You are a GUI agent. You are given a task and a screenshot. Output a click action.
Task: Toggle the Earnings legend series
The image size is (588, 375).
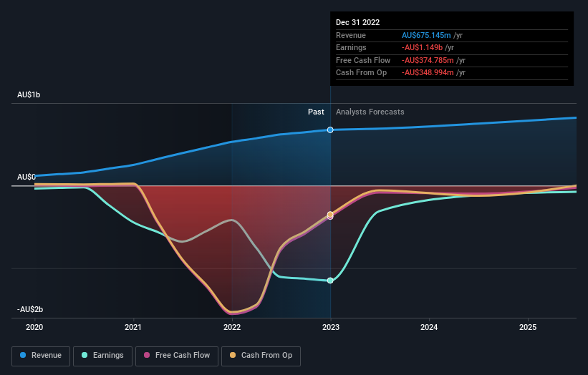pos(102,356)
